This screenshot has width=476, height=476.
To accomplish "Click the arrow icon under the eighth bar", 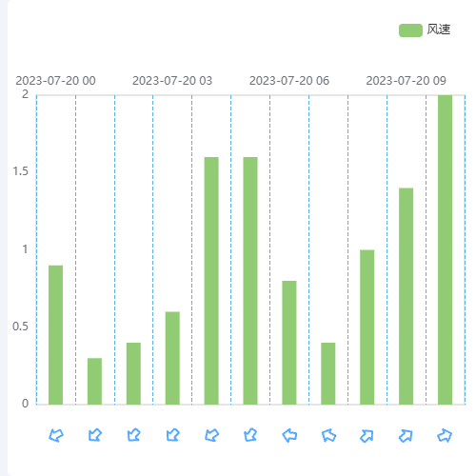I will point(328,435).
